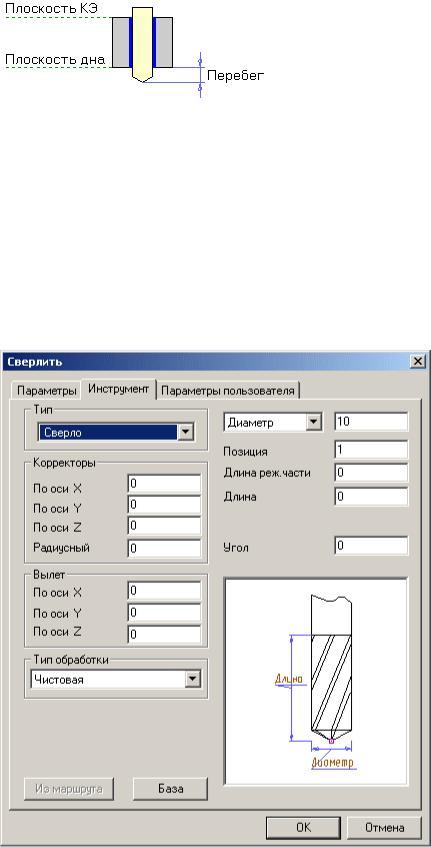
Task: Click the drill tool preview image
Action: click(x=315, y=681)
